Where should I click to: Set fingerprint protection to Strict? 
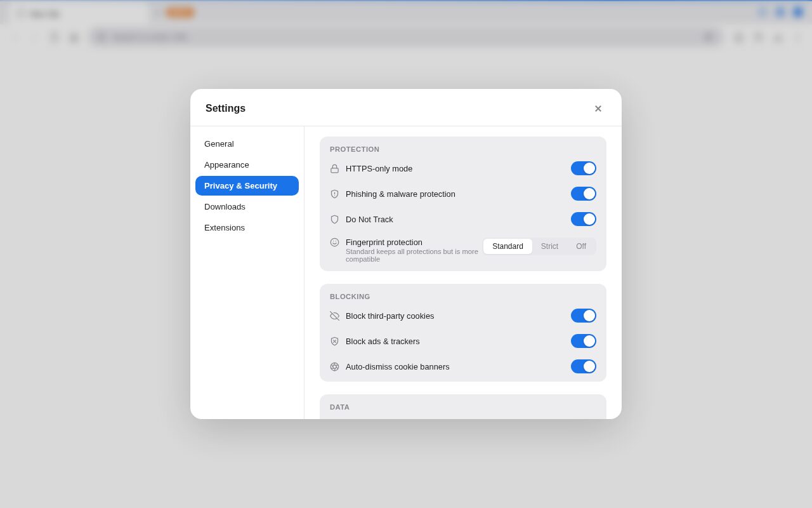tap(549, 246)
